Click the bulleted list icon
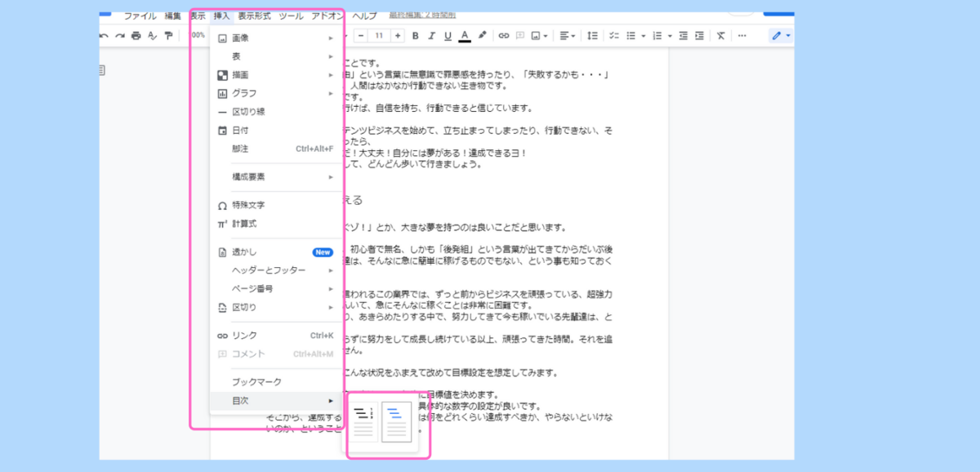Viewport: 980px width, 472px height. click(x=630, y=36)
